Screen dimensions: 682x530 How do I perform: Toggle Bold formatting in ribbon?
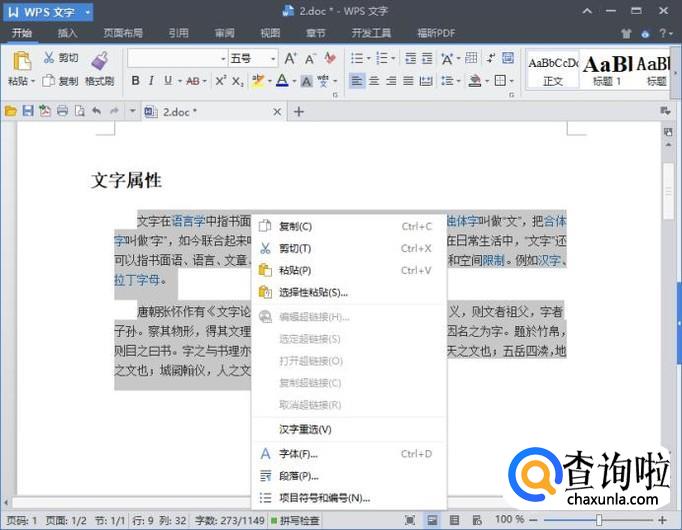click(135, 81)
